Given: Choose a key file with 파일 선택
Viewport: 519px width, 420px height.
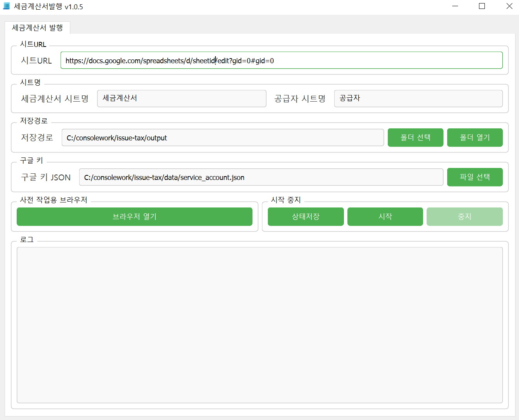Looking at the screenshot, I should 474,177.
